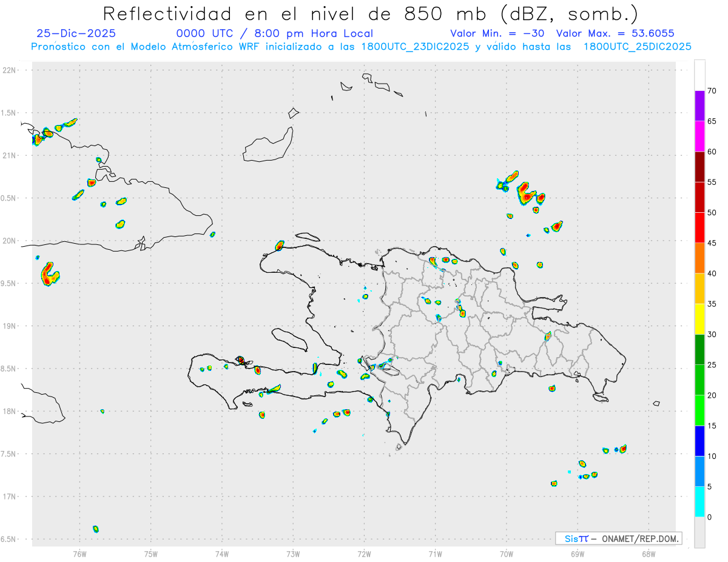
Task: Click the colorbar label '50'
Action: pyautogui.click(x=712, y=213)
